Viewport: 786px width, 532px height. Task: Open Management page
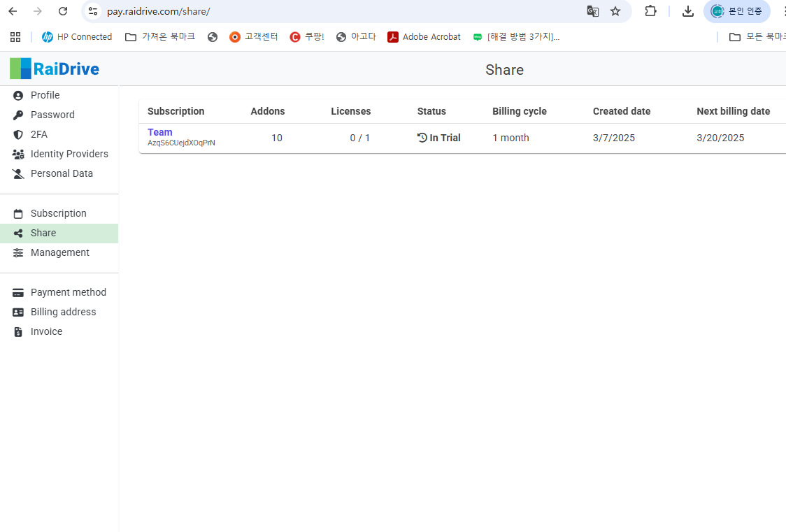point(59,252)
